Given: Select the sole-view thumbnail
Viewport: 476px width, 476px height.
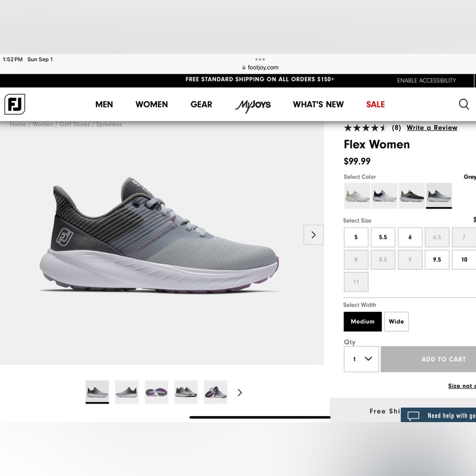Looking at the screenshot, I should click(x=156, y=392).
